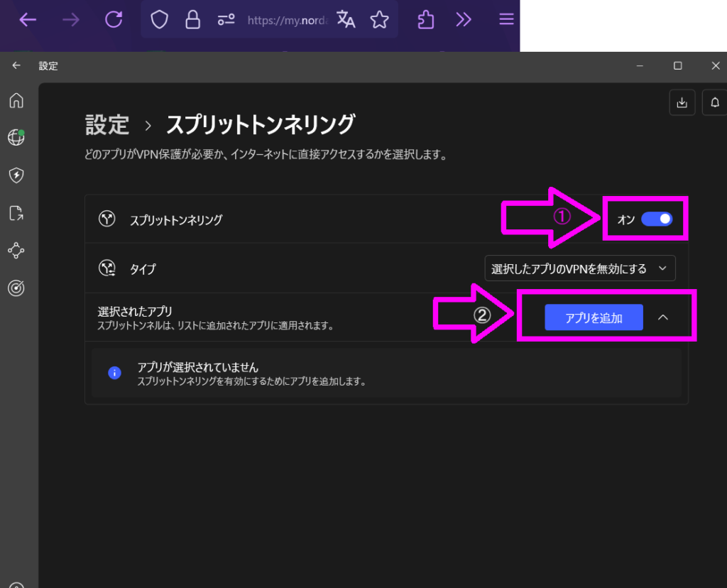
Task: Open the タイプ dropdown selector
Action: [x=580, y=268]
